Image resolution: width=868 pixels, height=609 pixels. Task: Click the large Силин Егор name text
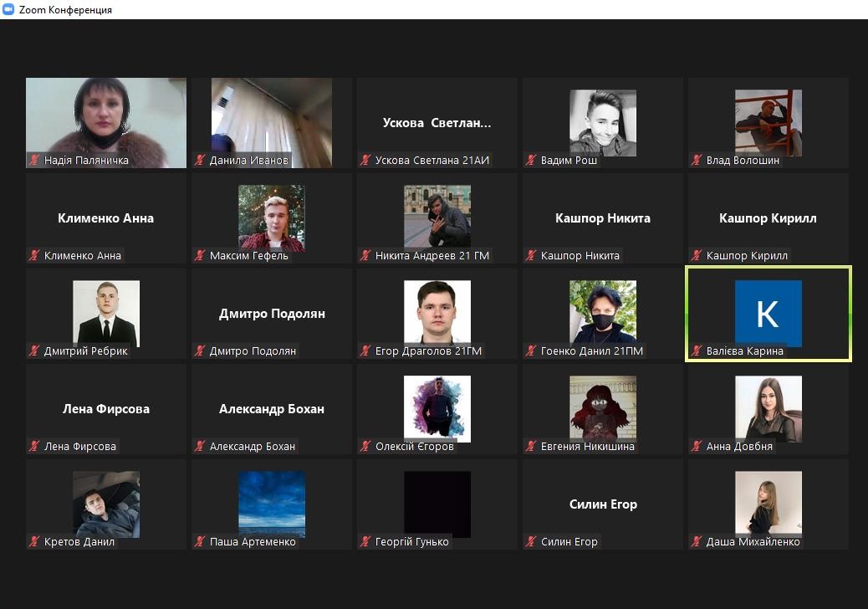[603, 504]
